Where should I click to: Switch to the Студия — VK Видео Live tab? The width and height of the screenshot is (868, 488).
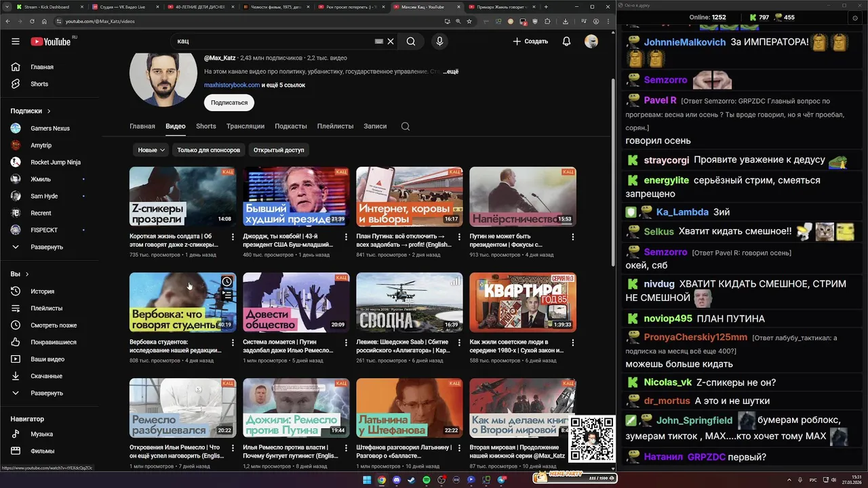click(123, 7)
